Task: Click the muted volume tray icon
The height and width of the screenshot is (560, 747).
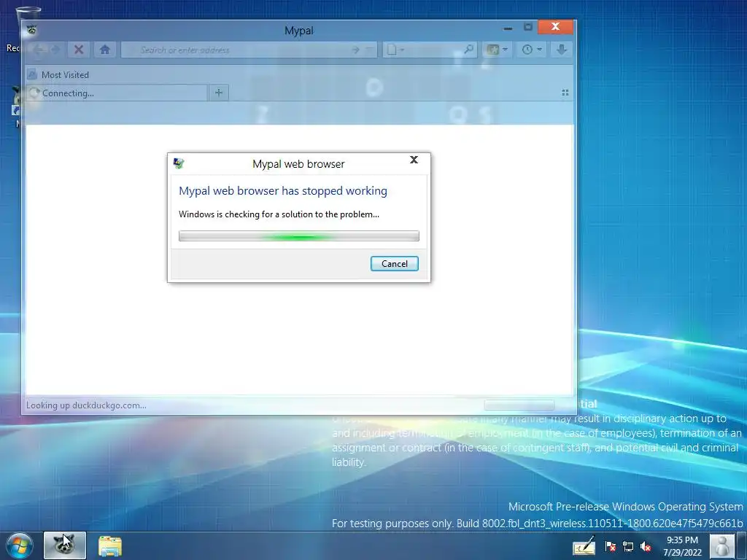Action: [646, 546]
